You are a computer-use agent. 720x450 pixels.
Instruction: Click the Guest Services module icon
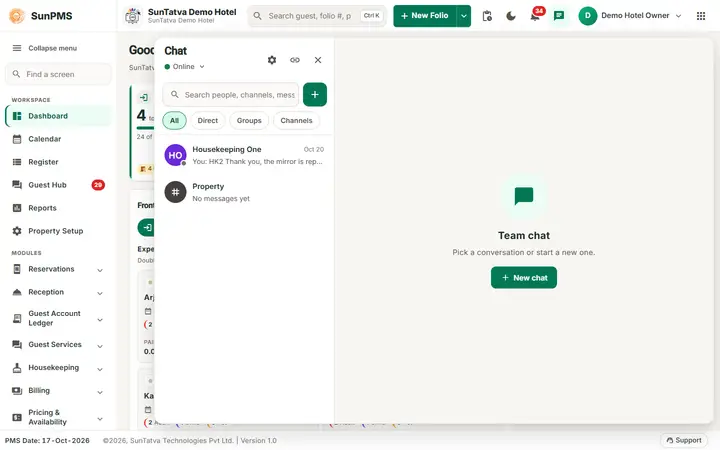pyautogui.click(x=17, y=344)
